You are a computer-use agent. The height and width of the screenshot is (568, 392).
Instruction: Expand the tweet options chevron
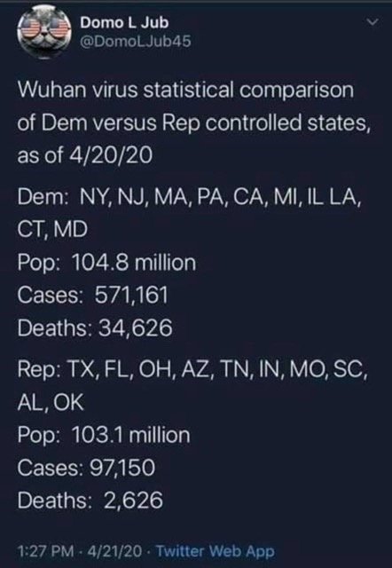coord(372,22)
